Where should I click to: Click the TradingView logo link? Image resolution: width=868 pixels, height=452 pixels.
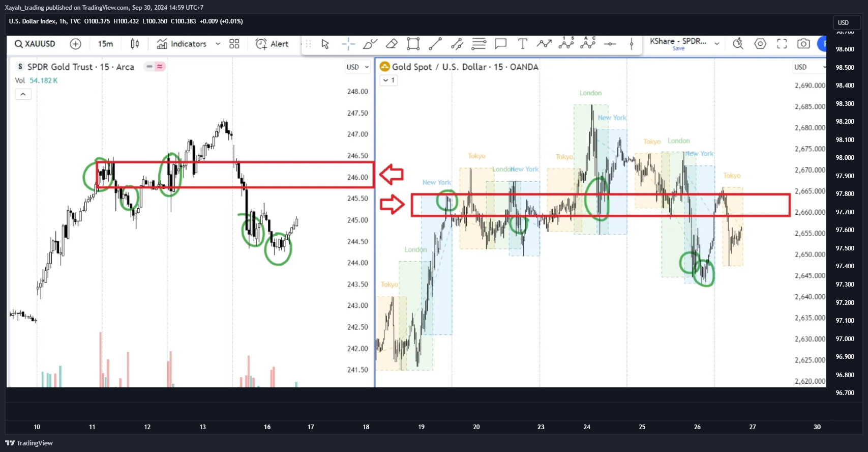coord(29,443)
